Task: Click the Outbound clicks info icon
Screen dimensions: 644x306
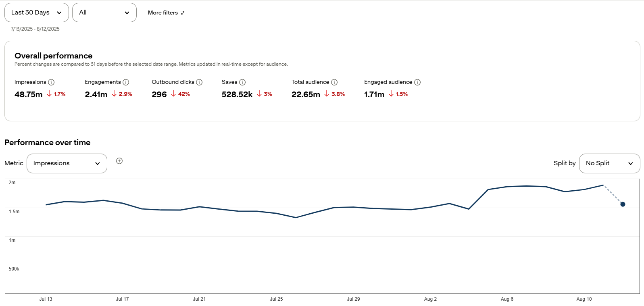Action: (x=199, y=82)
